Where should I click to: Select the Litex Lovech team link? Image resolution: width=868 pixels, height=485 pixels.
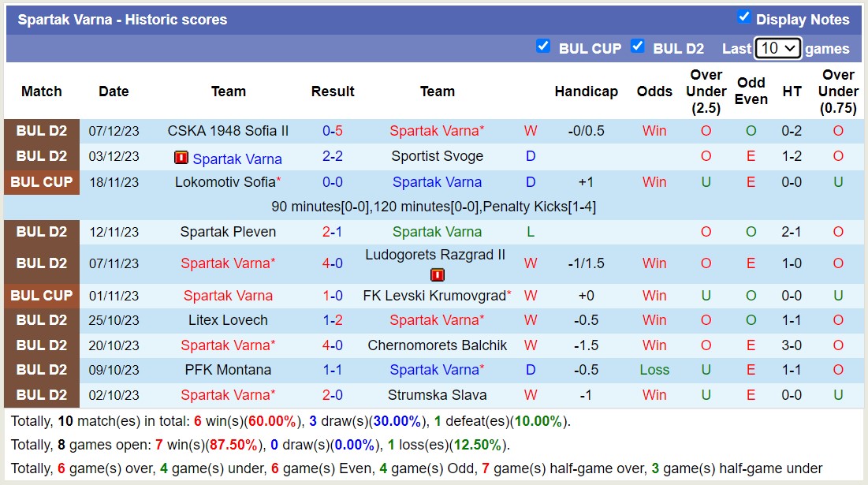tap(228, 320)
